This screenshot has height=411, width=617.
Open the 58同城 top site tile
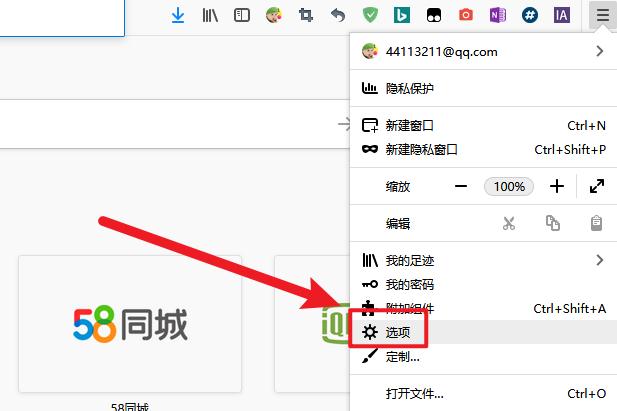[x=130, y=324]
